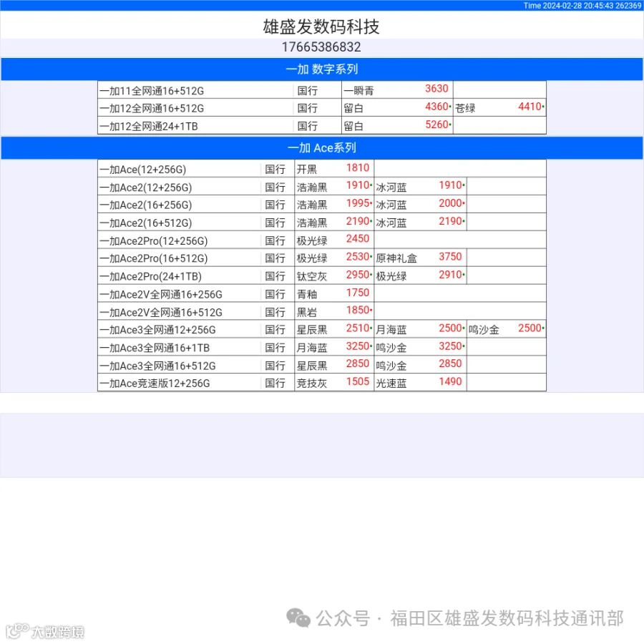This screenshot has height=644, width=644.
Task: Click the row 一加Ace3全网通16+512G
Action: point(322,365)
